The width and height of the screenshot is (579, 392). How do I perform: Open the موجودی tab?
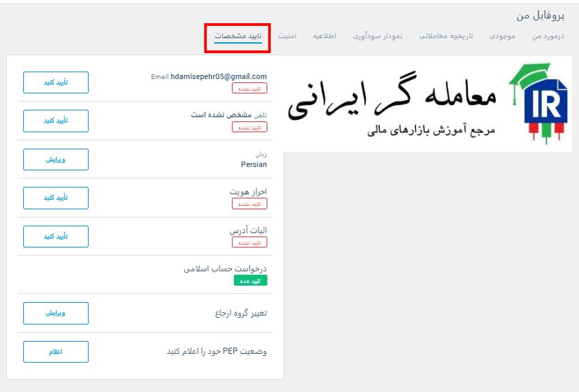click(x=502, y=36)
